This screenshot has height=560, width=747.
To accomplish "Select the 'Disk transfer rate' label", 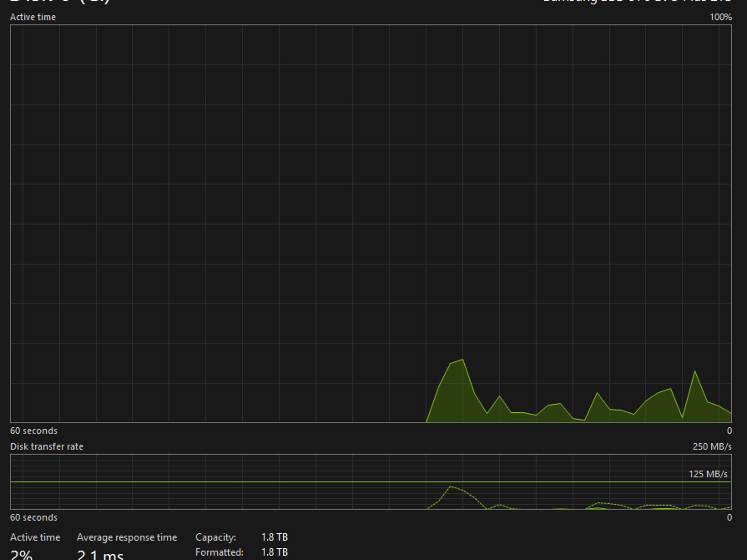I will (47, 447).
